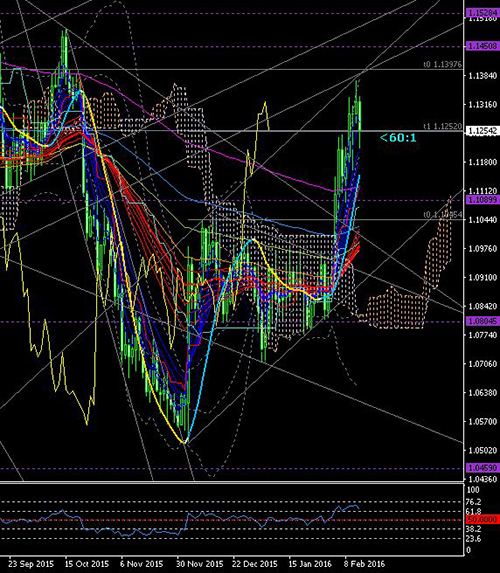Click the 76.2 level on indicator scale
Viewport: 500px width, 573px height.
pyautogui.click(x=475, y=502)
